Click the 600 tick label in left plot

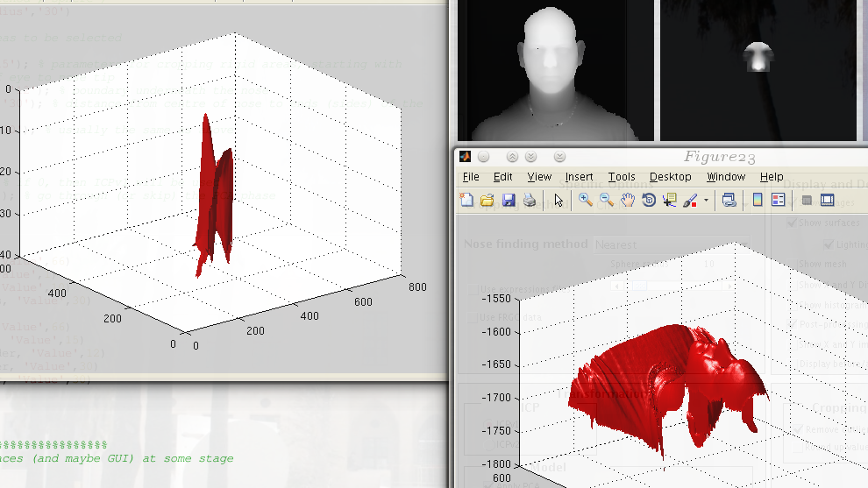click(x=363, y=301)
